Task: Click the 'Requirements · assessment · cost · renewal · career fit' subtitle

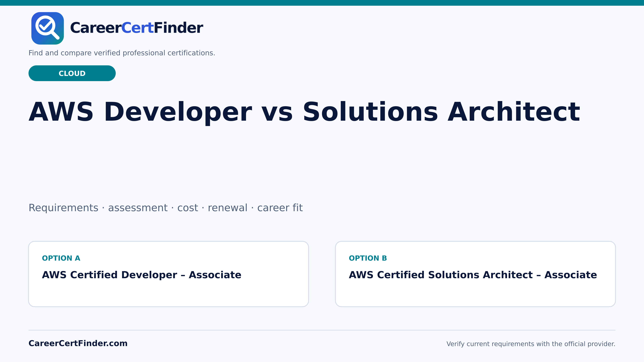Action: [166, 208]
